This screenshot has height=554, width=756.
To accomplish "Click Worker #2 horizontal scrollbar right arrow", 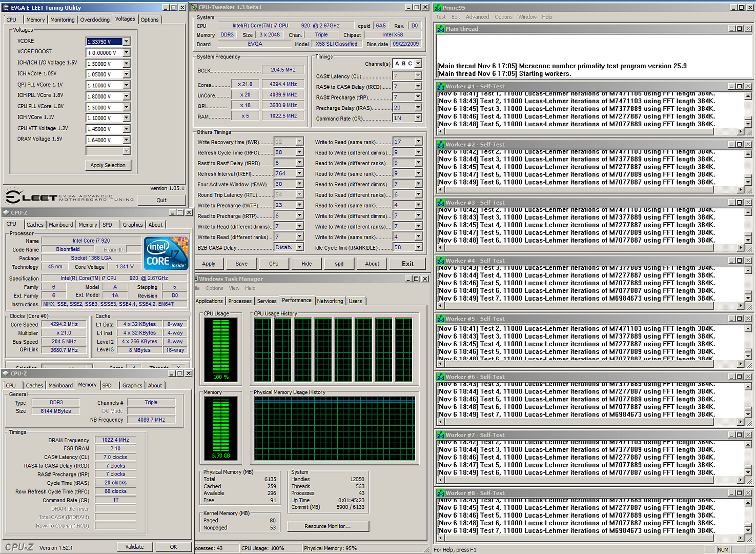I will point(740,190).
